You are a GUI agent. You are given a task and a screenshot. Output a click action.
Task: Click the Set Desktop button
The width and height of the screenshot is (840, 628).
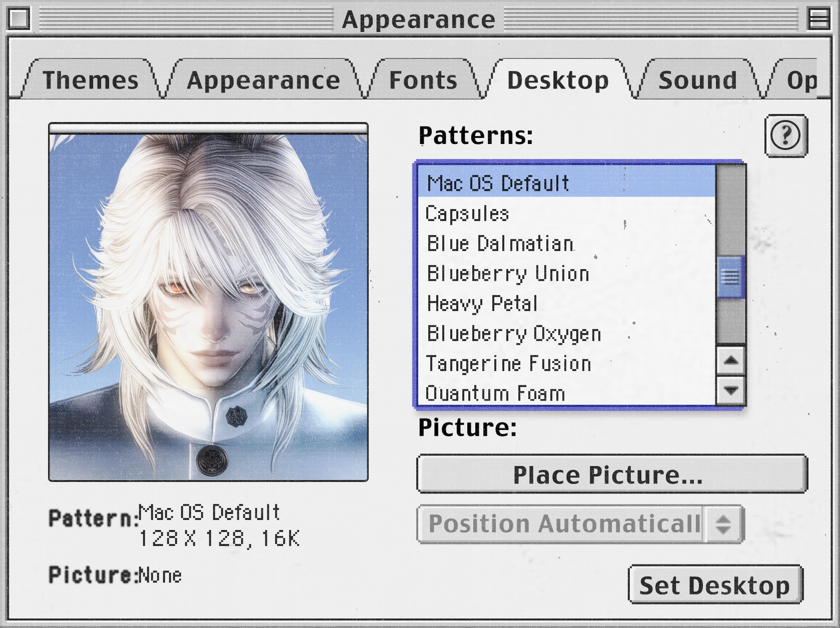(715, 584)
